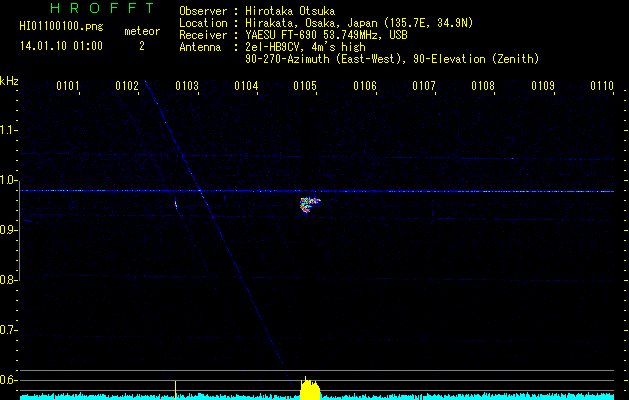Click the 0105 time tick label
This screenshot has height=400, width=629.
tap(305, 86)
